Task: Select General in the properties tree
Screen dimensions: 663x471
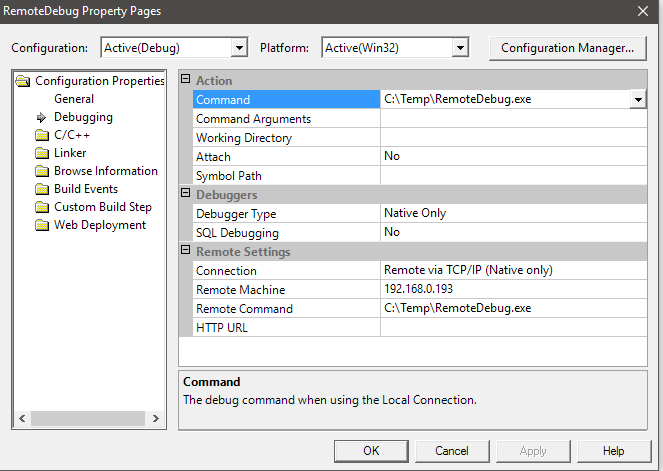Action: (74, 99)
